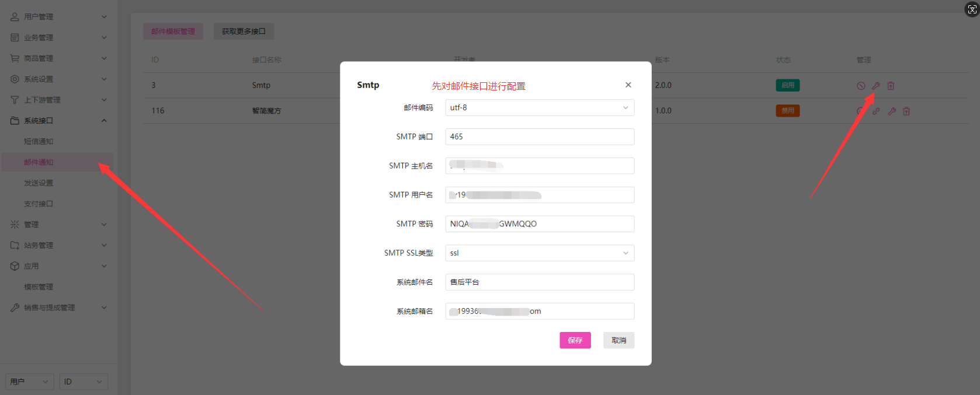Viewport: 980px width, 395px height.
Task: Click version 1.0.0 cell
Action: [663, 111]
